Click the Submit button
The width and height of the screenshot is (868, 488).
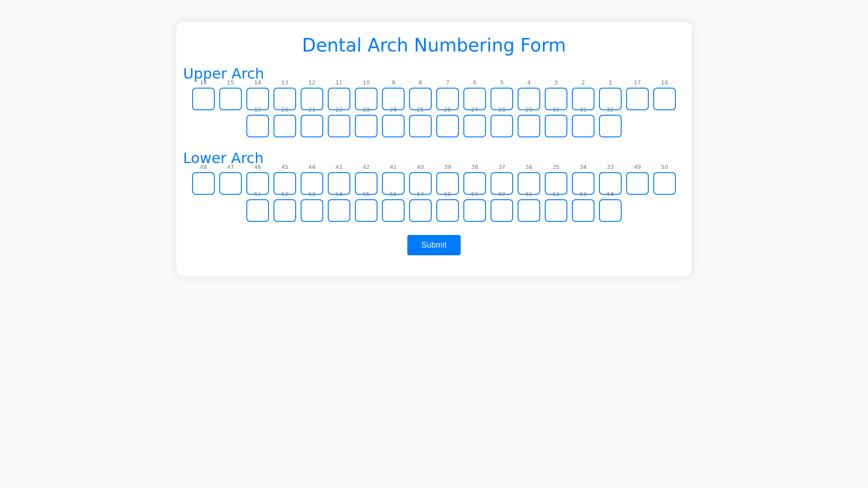coord(434,245)
